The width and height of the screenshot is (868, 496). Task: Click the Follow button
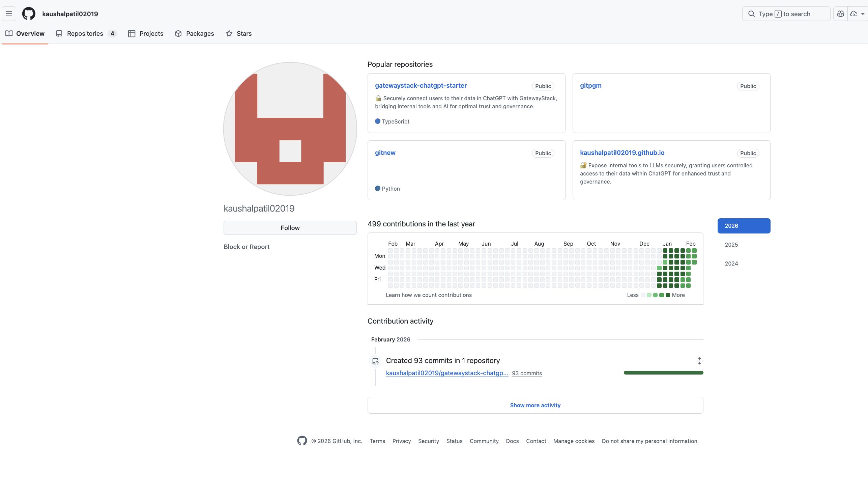pos(290,227)
